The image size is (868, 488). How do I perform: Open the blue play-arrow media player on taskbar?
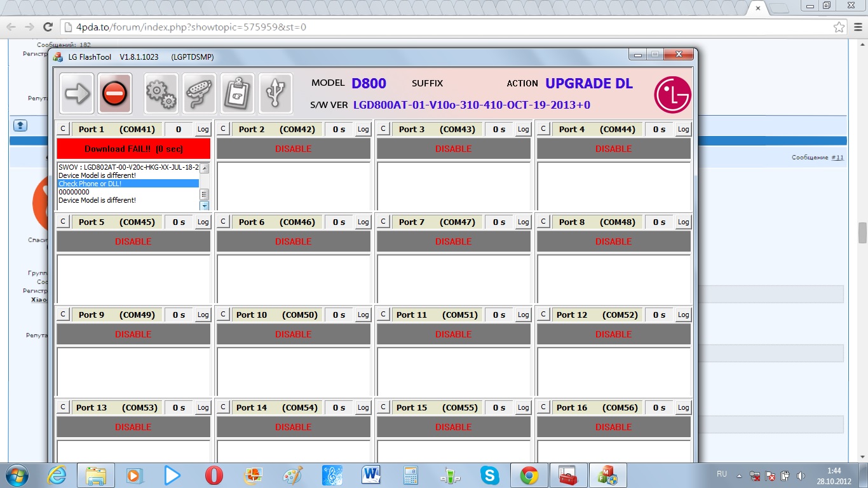tap(172, 475)
